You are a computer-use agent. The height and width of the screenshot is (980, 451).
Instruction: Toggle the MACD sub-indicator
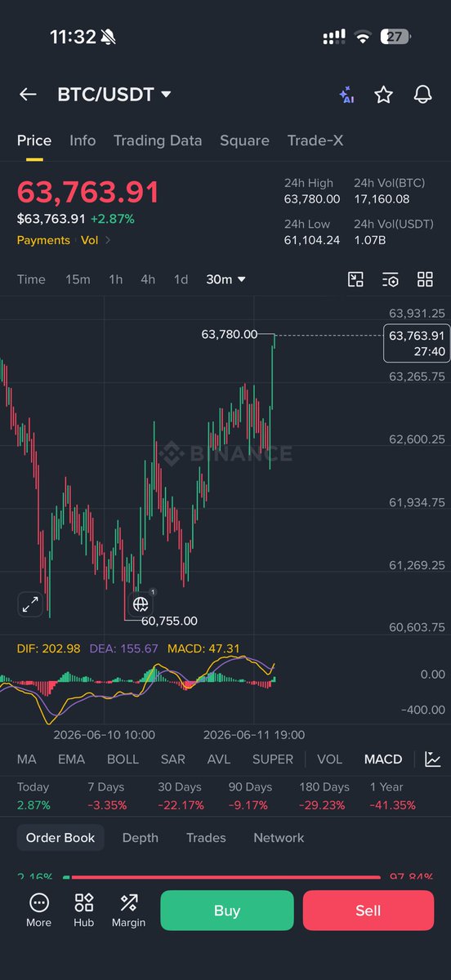click(383, 759)
